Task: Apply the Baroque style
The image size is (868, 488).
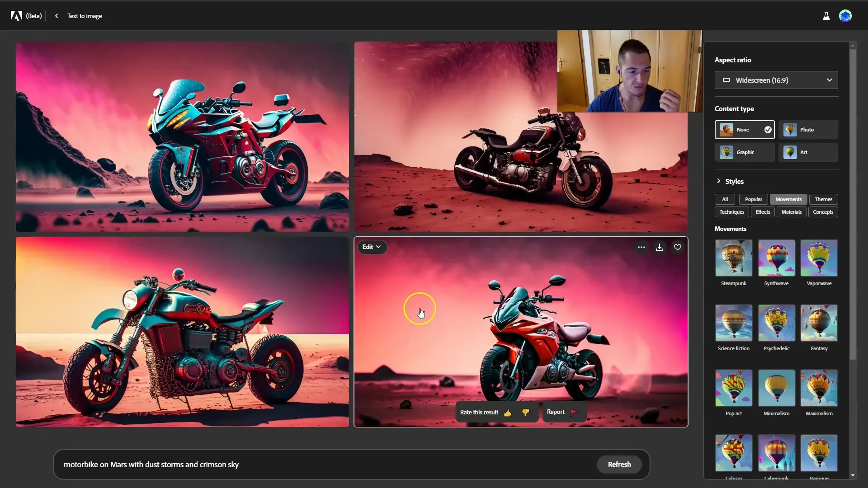Action: pyautogui.click(x=819, y=453)
